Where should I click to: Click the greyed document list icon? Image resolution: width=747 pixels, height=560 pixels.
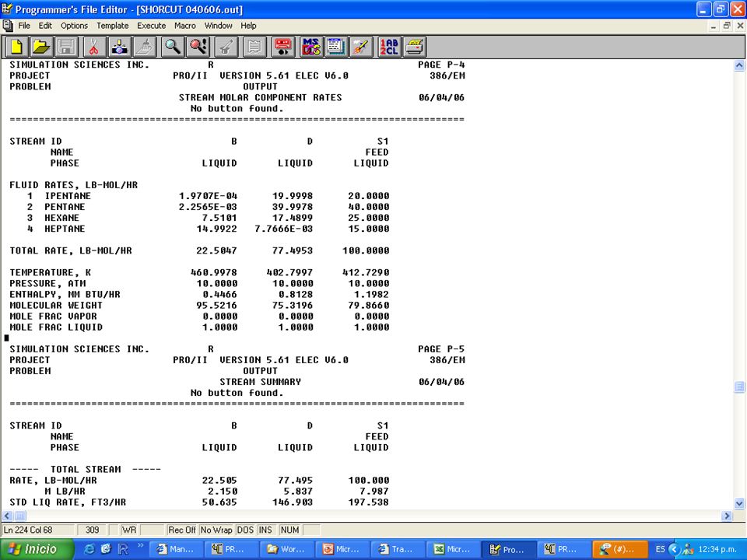[254, 47]
